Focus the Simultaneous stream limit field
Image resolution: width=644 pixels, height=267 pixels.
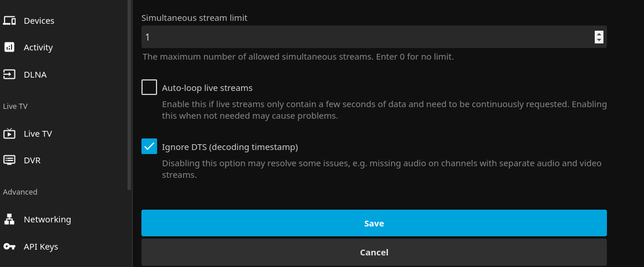point(365,37)
